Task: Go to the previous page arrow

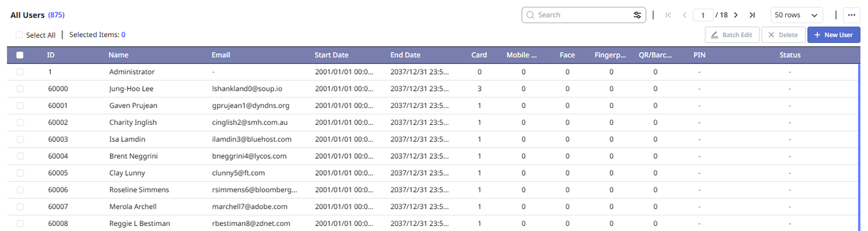Action: point(685,15)
